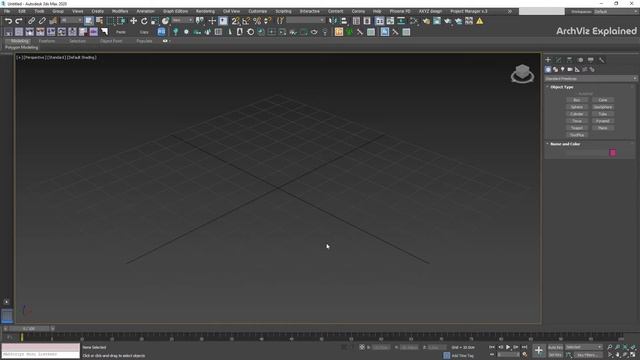The width and height of the screenshot is (640, 360).
Task: Open the Project Manager menu
Action: click(x=469, y=11)
